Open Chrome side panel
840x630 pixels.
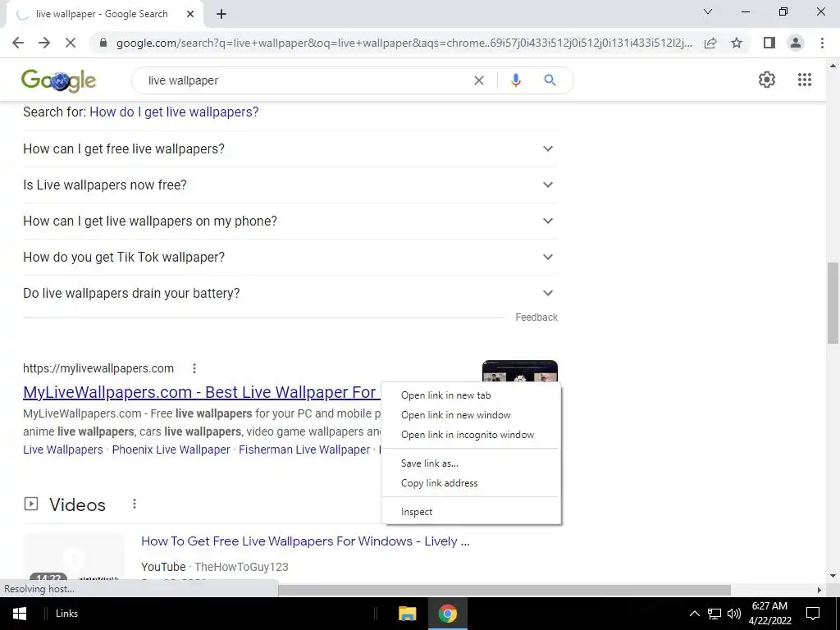pyautogui.click(x=769, y=43)
